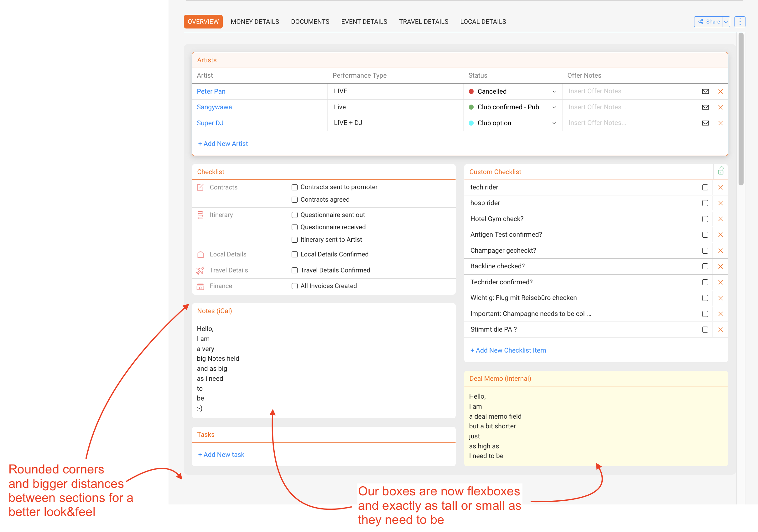The image size is (758, 532).
Task: Click the Contracts edit icon in Checklist
Action: coord(200,187)
